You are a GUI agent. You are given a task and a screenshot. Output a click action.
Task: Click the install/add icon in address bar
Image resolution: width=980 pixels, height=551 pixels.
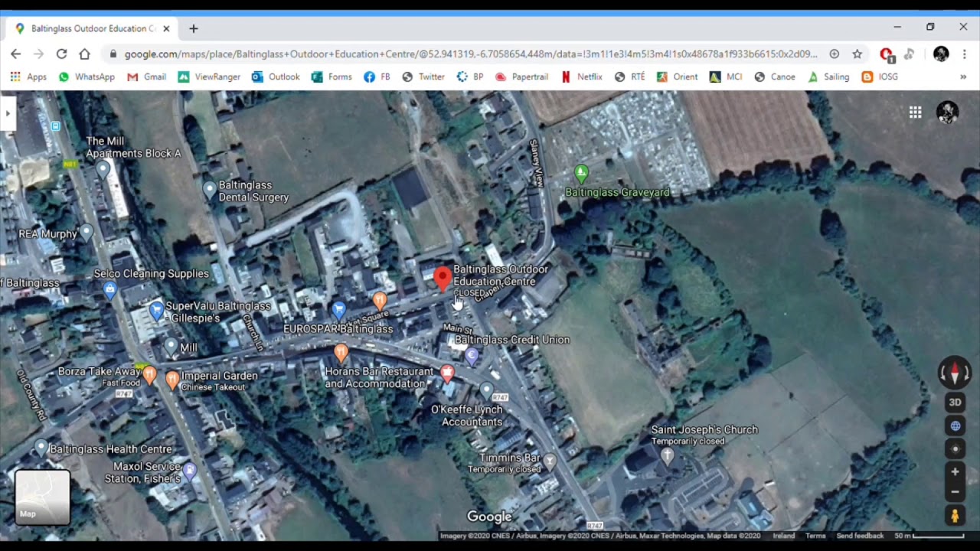point(834,54)
